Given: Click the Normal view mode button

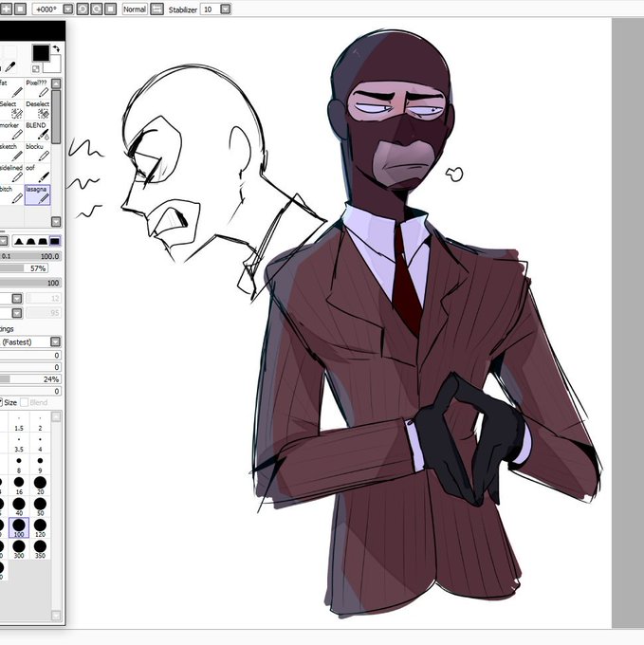Looking at the screenshot, I should click(x=135, y=9).
